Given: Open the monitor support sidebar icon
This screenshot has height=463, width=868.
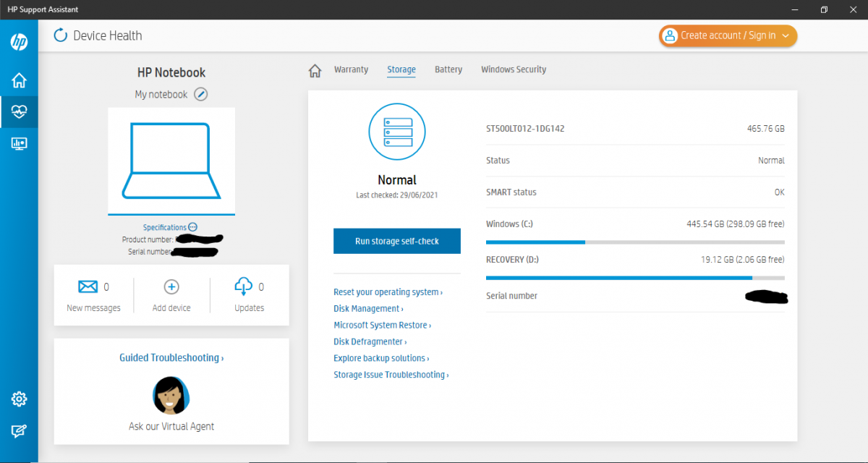Looking at the screenshot, I should pyautogui.click(x=19, y=144).
